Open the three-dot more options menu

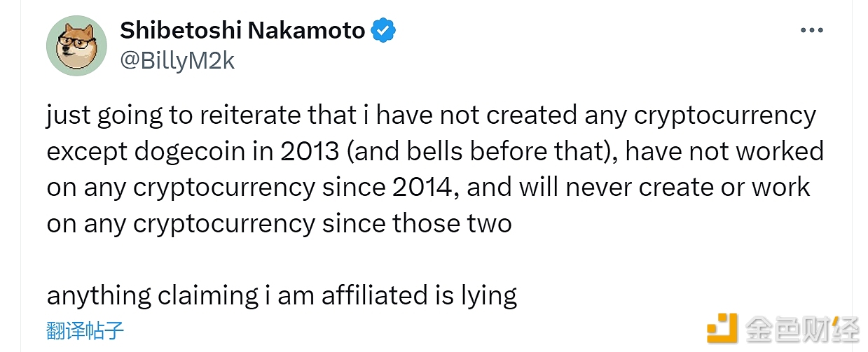tap(811, 31)
